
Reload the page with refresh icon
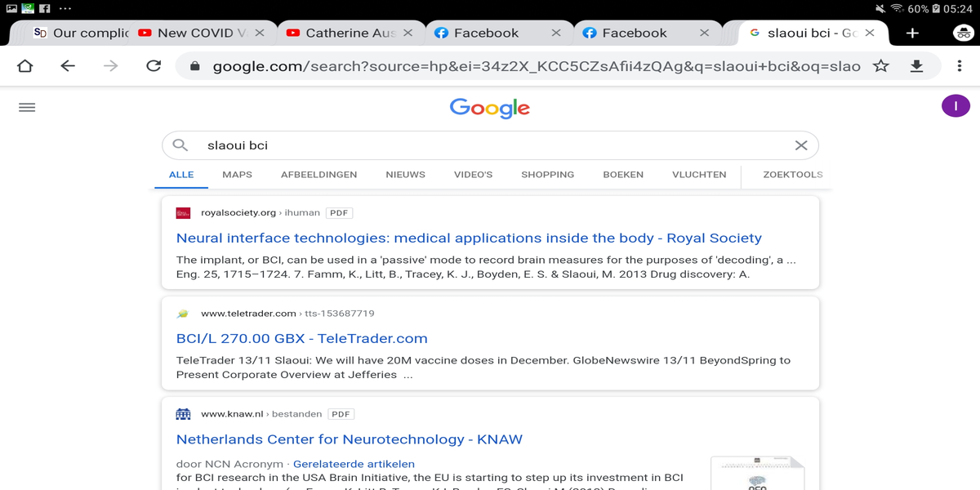point(154,66)
